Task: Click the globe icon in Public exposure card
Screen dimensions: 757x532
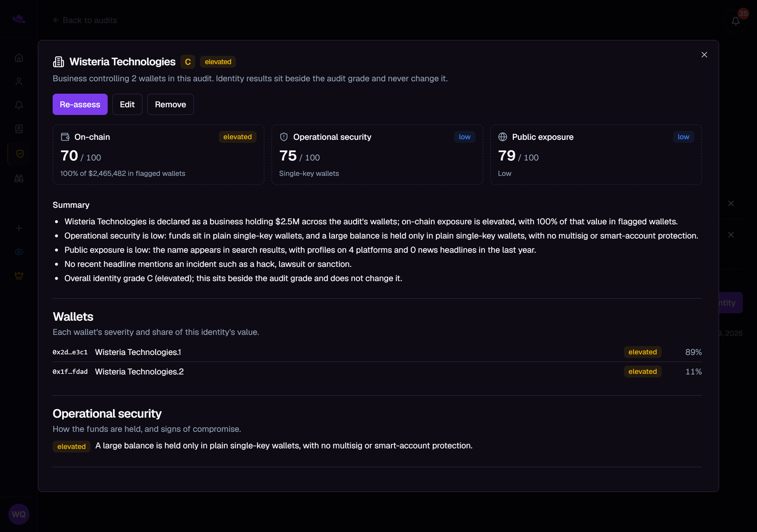Action: (x=502, y=137)
